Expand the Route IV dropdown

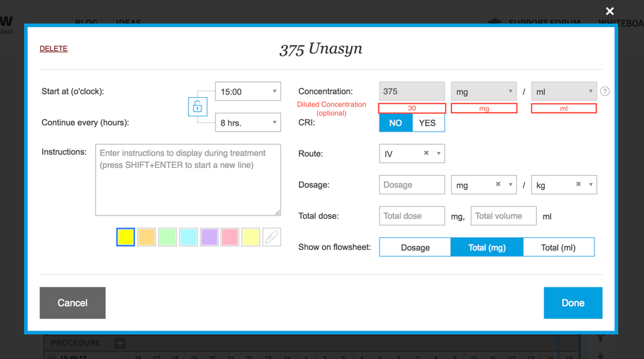pos(438,153)
